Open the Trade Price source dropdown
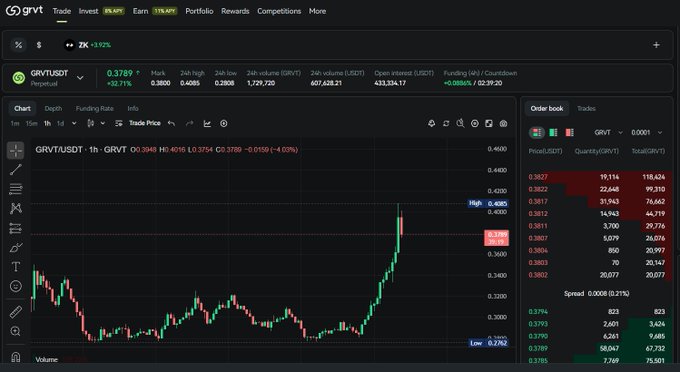680x372 pixels. (145, 124)
